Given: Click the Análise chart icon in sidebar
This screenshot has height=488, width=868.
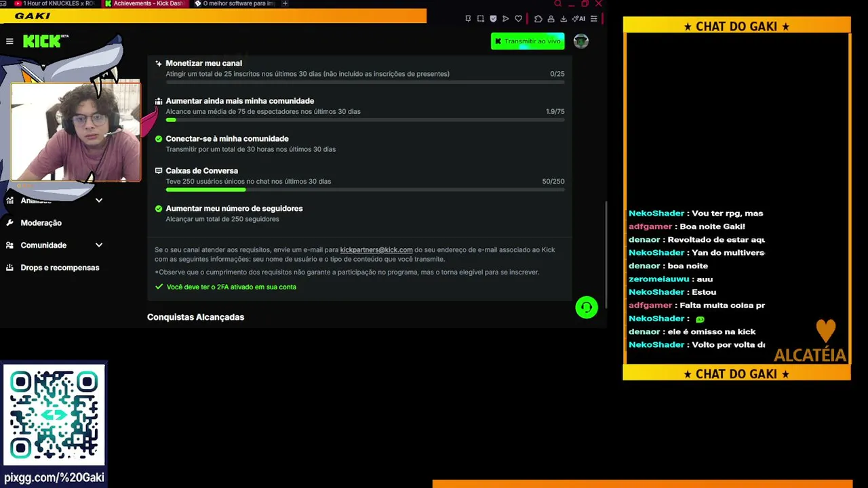Looking at the screenshot, I should pyautogui.click(x=9, y=201).
